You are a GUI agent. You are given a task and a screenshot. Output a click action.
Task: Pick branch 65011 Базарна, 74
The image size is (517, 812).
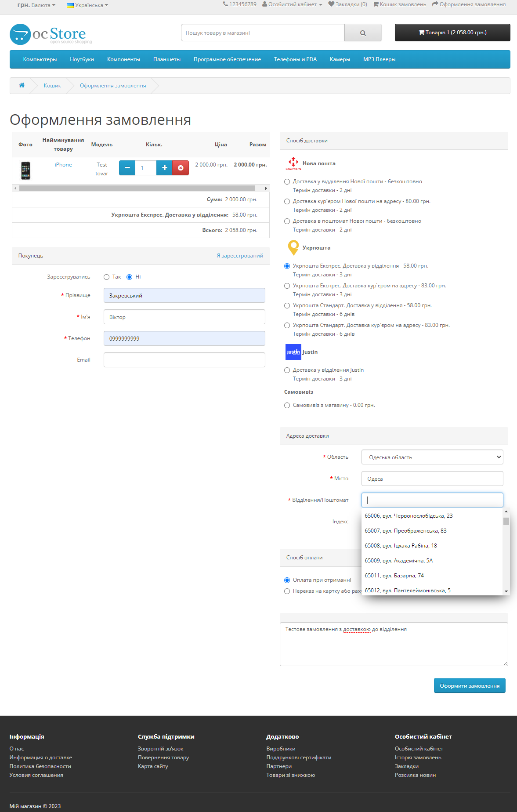(x=432, y=576)
